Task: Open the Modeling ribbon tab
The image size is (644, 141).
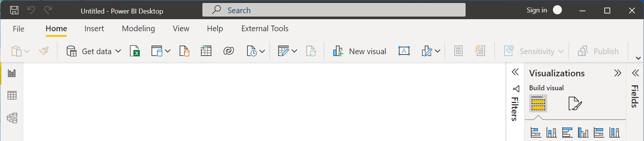Action: click(x=138, y=29)
